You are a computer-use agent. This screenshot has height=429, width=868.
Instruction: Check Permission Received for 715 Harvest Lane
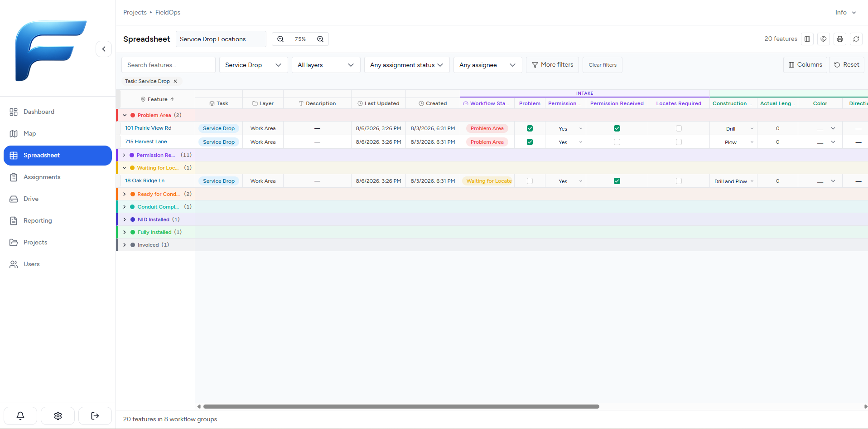[x=617, y=142]
